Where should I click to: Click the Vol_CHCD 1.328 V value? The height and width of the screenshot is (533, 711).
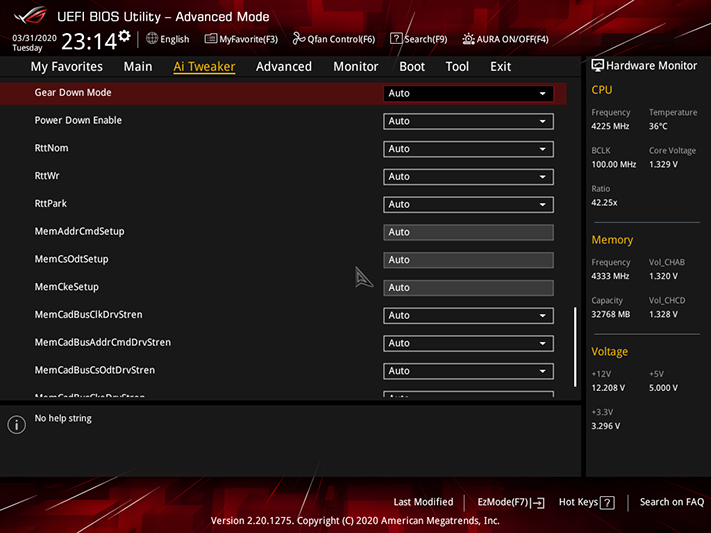click(x=663, y=314)
